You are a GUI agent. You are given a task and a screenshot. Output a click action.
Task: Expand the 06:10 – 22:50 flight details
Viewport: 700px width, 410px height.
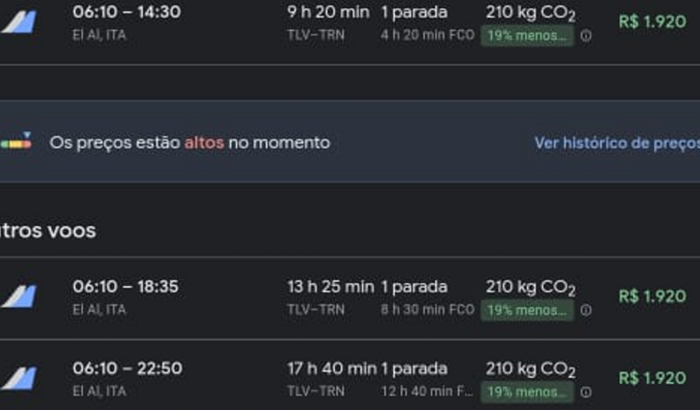[126, 369]
